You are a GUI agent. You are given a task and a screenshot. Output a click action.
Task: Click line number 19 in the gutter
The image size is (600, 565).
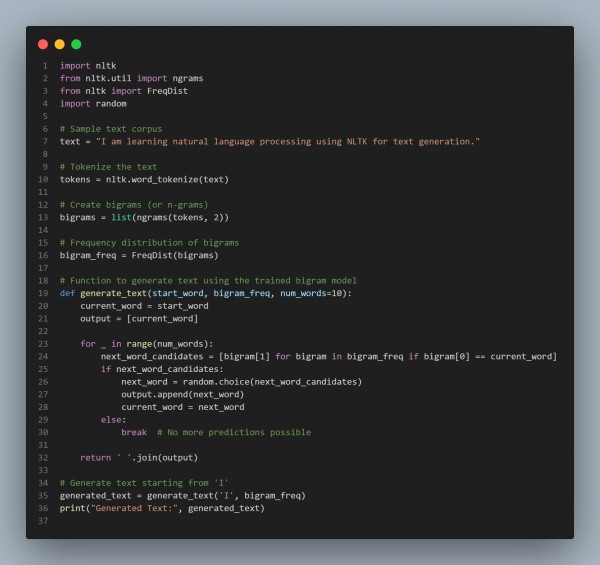point(43,293)
